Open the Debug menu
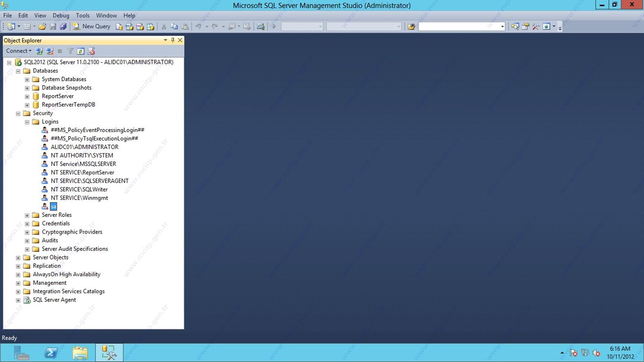Screen dimensions: 644x362 61,15
